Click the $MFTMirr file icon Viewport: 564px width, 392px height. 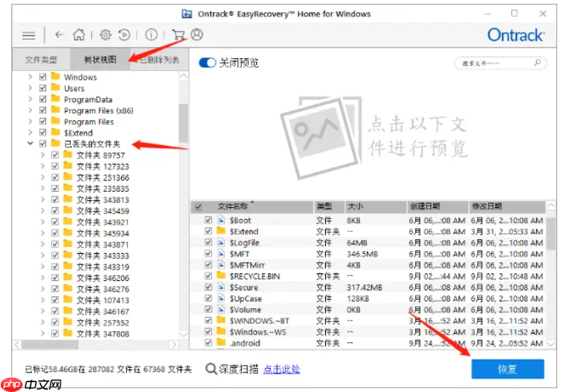click(x=222, y=264)
